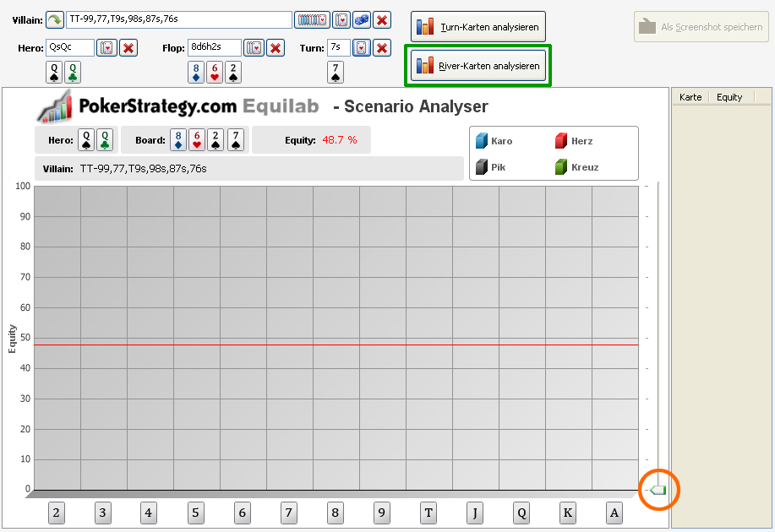Viewport: 775px width, 532px height.
Task: Select rank J button below chart
Action: tap(475, 513)
